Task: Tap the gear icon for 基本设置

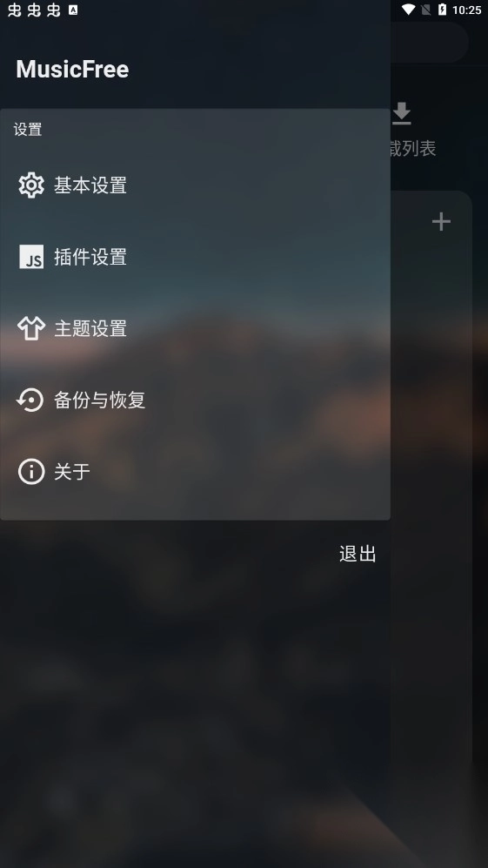Action: coord(31,185)
